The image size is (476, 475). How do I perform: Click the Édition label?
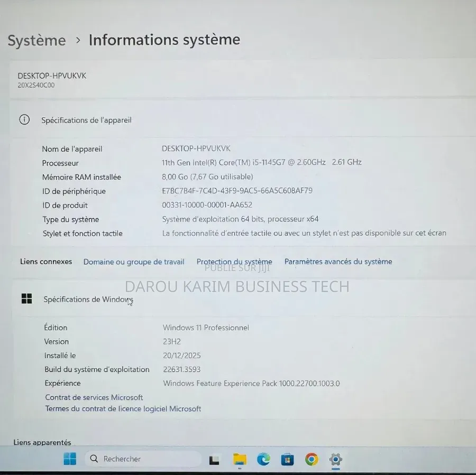pyautogui.click(x=56, y=328)
